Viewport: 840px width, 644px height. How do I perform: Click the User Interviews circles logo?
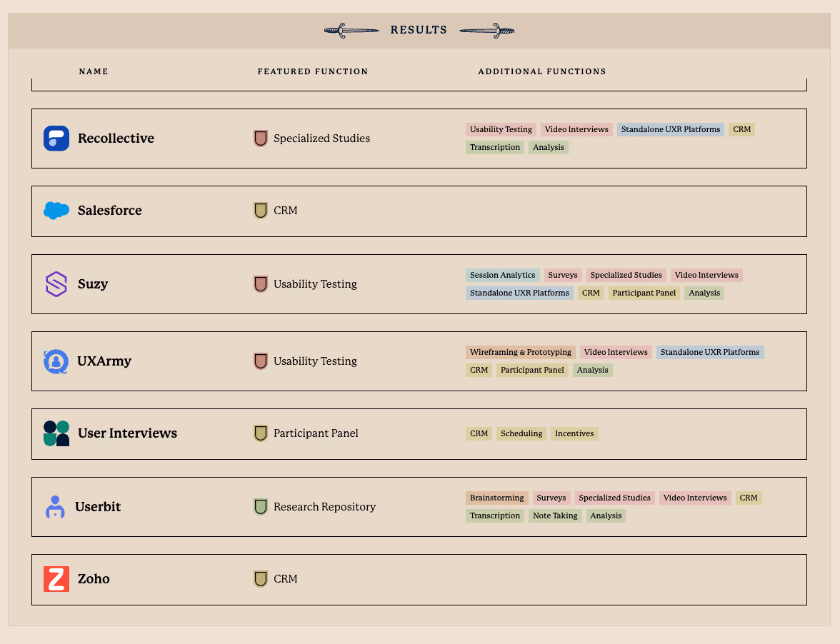point(56,433)
